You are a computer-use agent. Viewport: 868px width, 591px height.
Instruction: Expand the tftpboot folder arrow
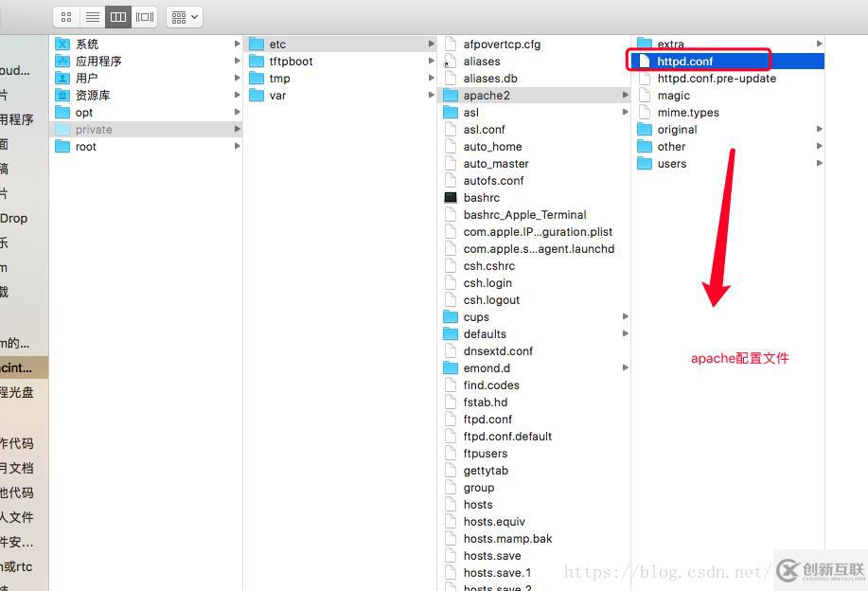pyautogui.click(x=432, y=61)
